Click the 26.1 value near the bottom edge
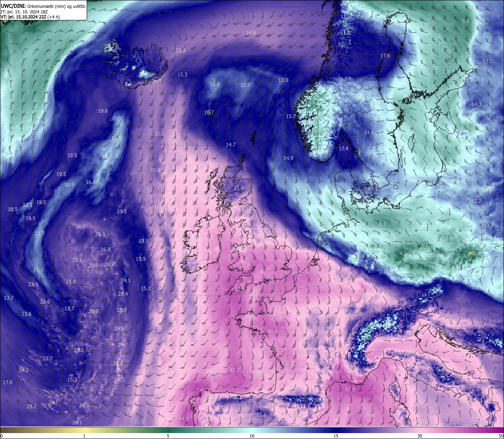 tap(77, 422)
